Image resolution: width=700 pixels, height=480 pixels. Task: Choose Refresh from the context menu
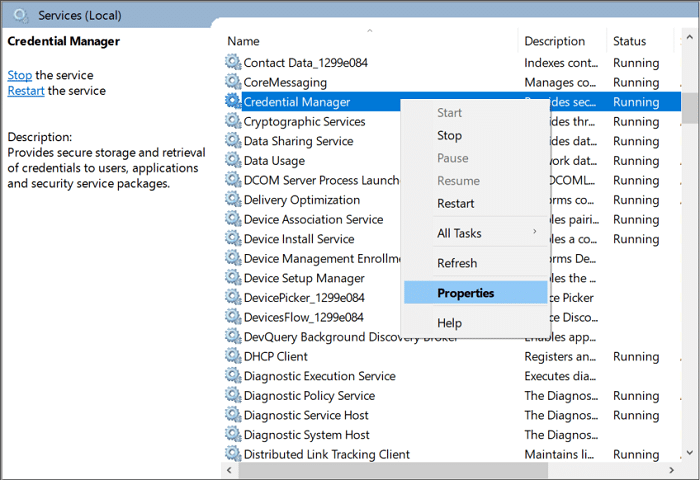coord(457,263)
